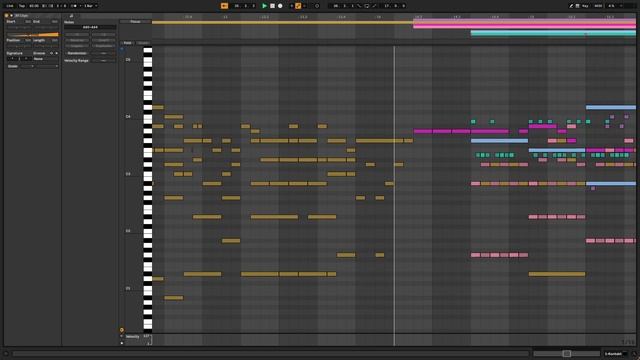Click the Focus button above note editor
The width and height of the screenshot is (640, 360).
[136, 22]
